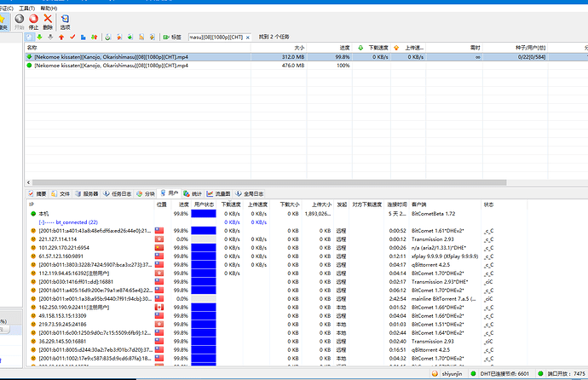Stop the task with the red 停止 button
588x380 pixels.
[34, 22]
